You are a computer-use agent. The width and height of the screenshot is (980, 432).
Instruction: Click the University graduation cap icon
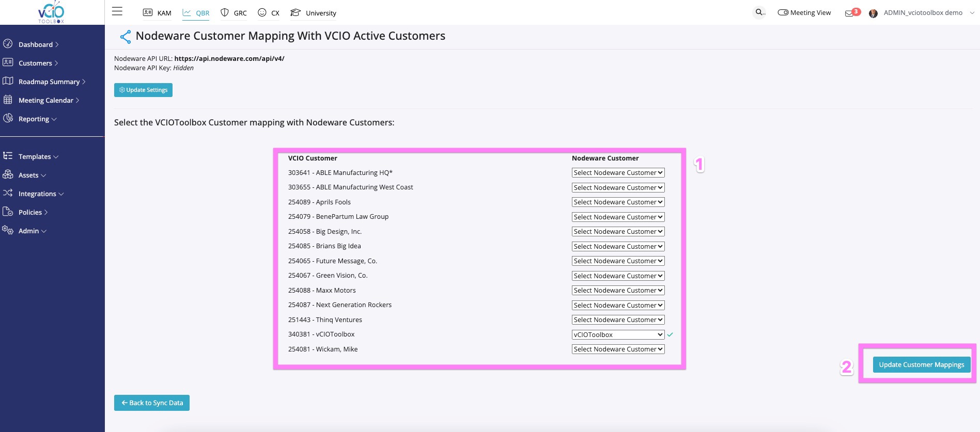295,12
